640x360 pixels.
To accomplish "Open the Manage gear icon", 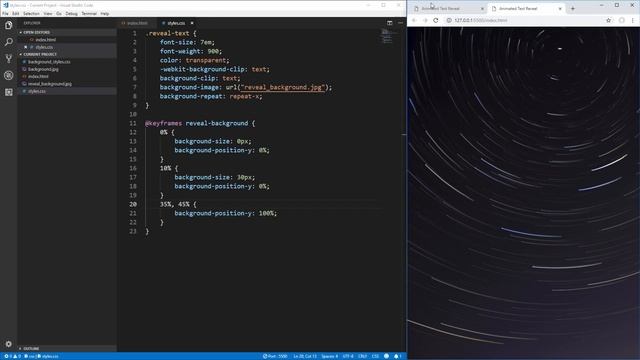I will 9,344.
